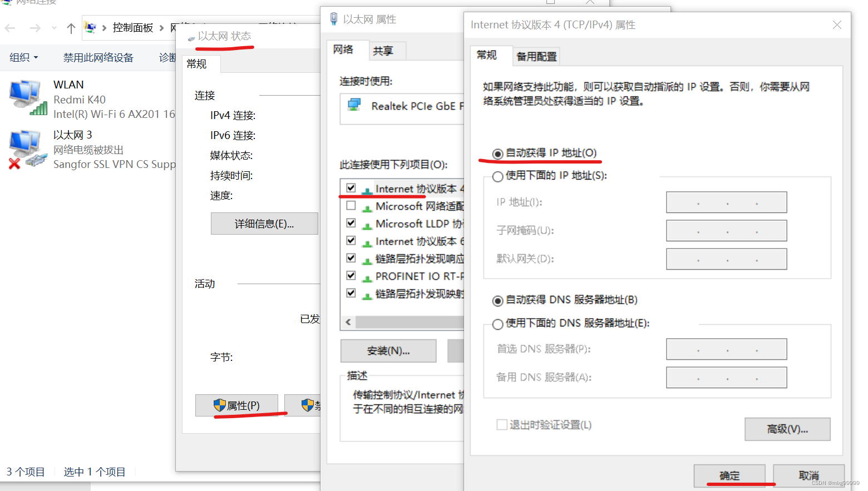The height and width of the screenshot is (491, 868).
Task: Toggle the Internet 协议版本 6 checkbox
Action: coord(351,240)
